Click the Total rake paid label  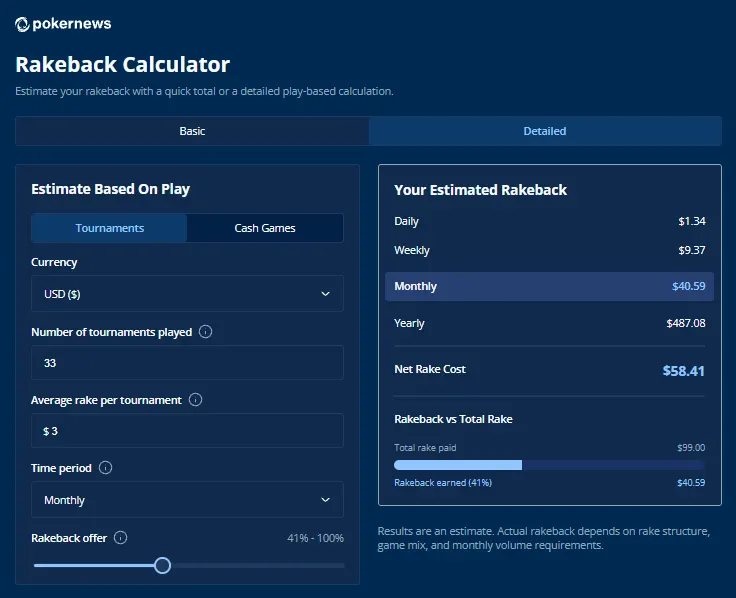pos(425,448)
